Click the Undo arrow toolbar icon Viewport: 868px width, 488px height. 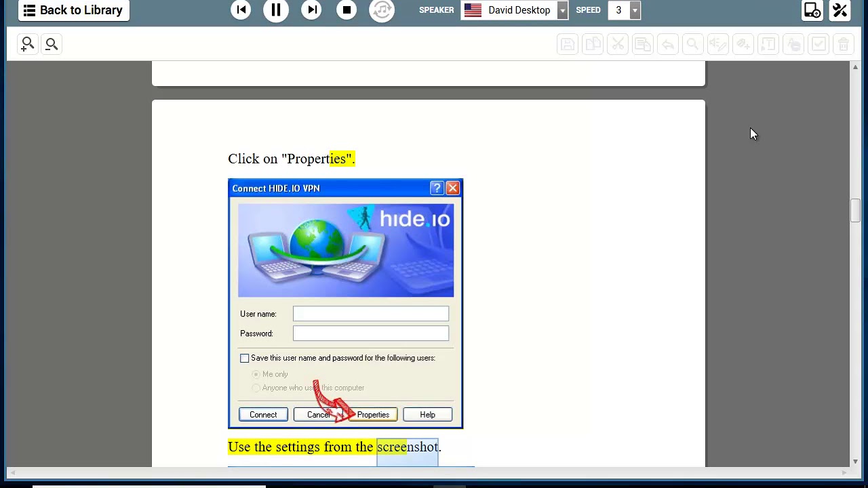coord(668,45)
